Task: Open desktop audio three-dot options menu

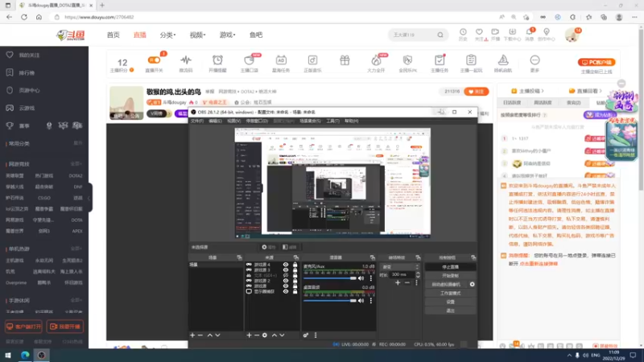Action: tap(371, 300)
